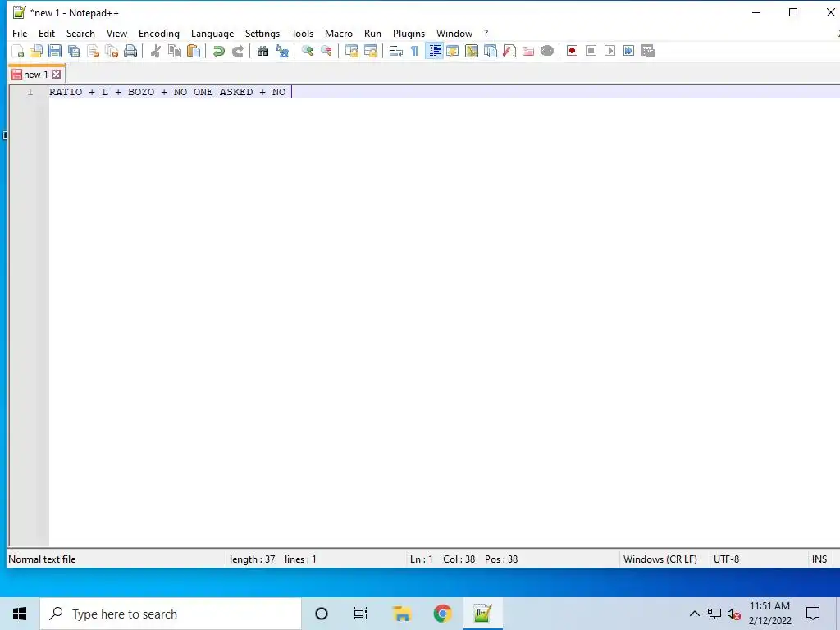Paste from clipboard using the Paste icon
This screenshot has height=630, width=840.
(x=194, y=51)
